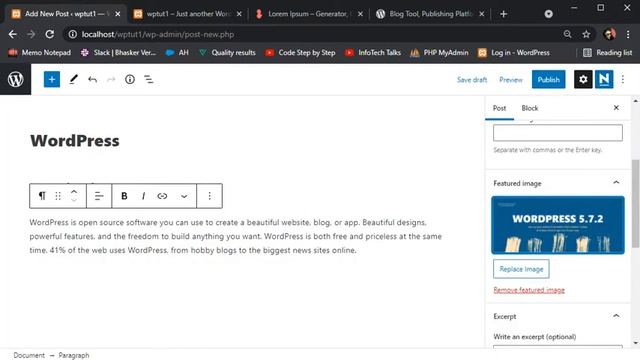This screenshot has width=640, height=360.
Task: Select Paragraph in the breadcrumb
Action: tap(73, 355)
